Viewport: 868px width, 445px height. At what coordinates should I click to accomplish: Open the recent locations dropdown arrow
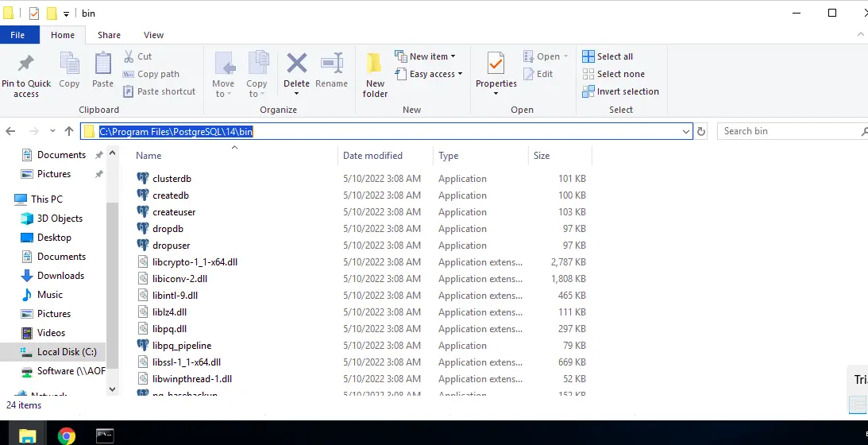pyautogui.click(x=52, y=131)
